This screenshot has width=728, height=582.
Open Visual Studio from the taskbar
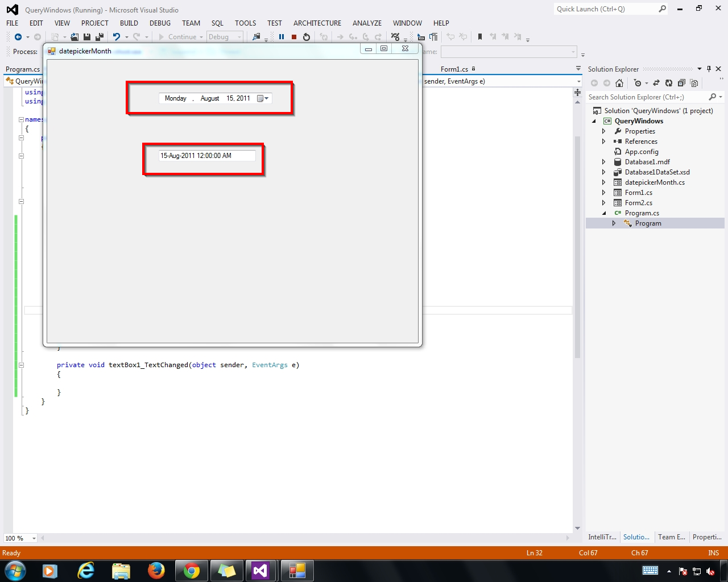tap(262, 571)
